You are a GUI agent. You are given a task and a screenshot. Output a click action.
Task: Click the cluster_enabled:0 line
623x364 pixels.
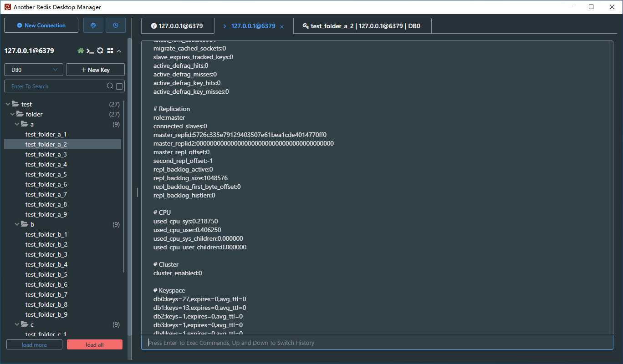[178, 273]
